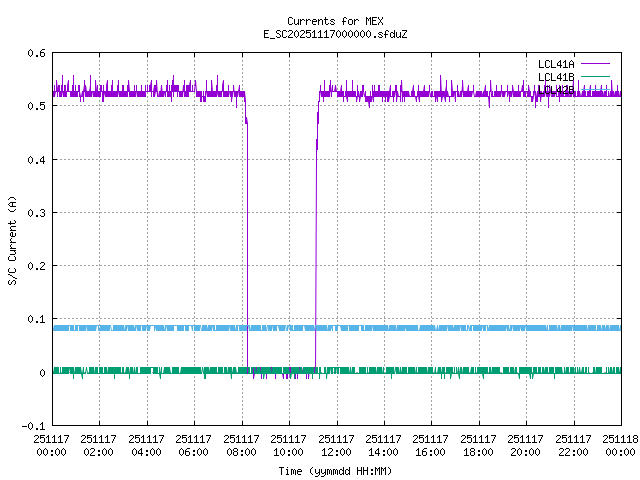This screenshot has width=640, height=480.
Task: Click the 0.3 y-axis tick label
Action: coord(36,213)
